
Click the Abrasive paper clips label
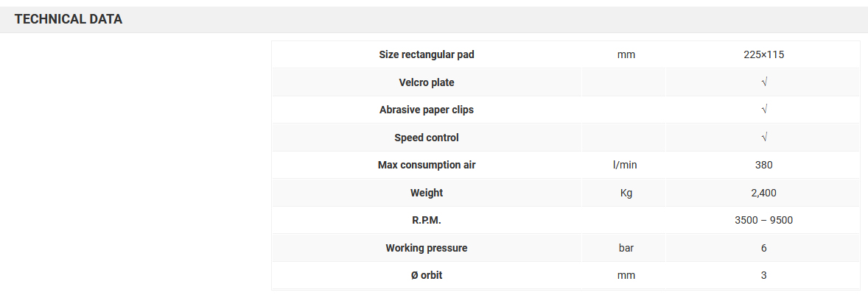(427, 110)
